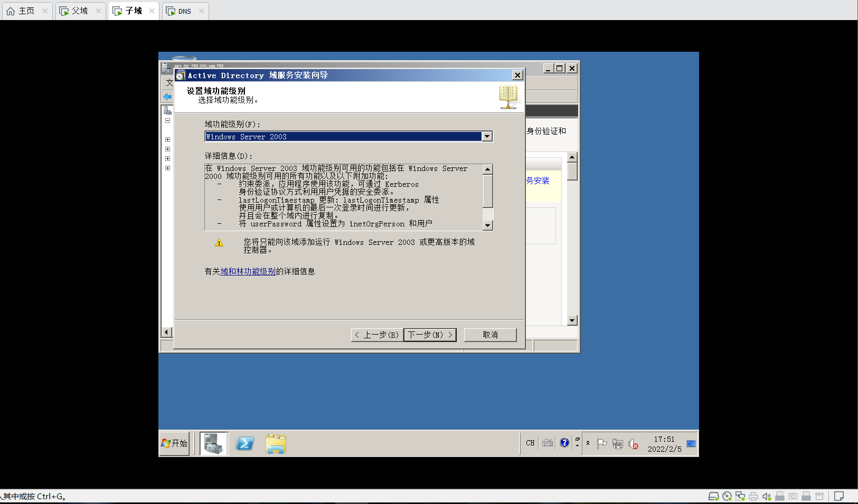This screenshot has height=504, width=858.
Task: Open the 域和林功能级别 link
Action: 248,271
